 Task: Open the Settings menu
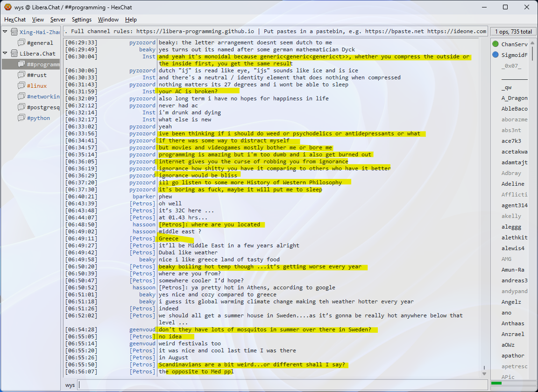tap(82, 20)
